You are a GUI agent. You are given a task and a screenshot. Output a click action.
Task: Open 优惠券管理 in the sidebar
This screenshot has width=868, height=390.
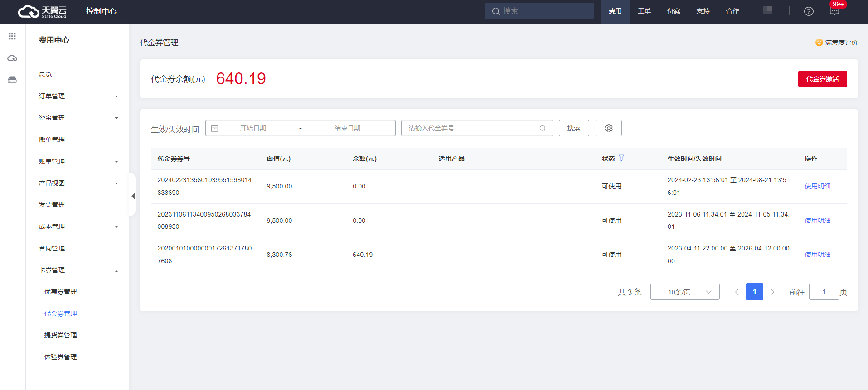(x=60, y=292)
